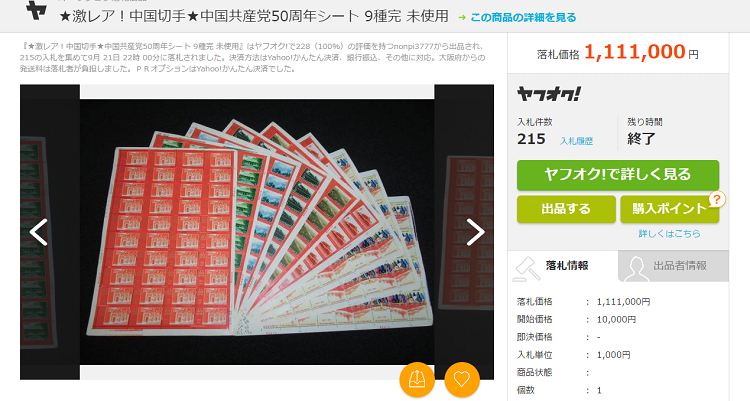Open the 詳しくはこちら link
Viewport: 750px width, 401px height.
669,234
